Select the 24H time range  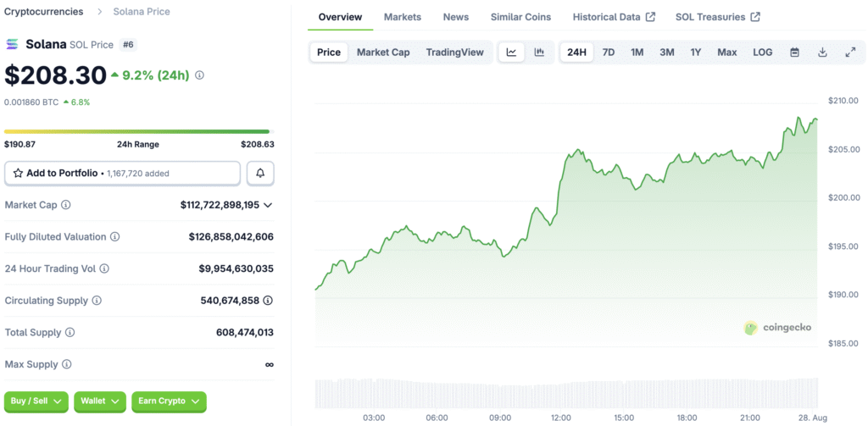pos(576,53)
